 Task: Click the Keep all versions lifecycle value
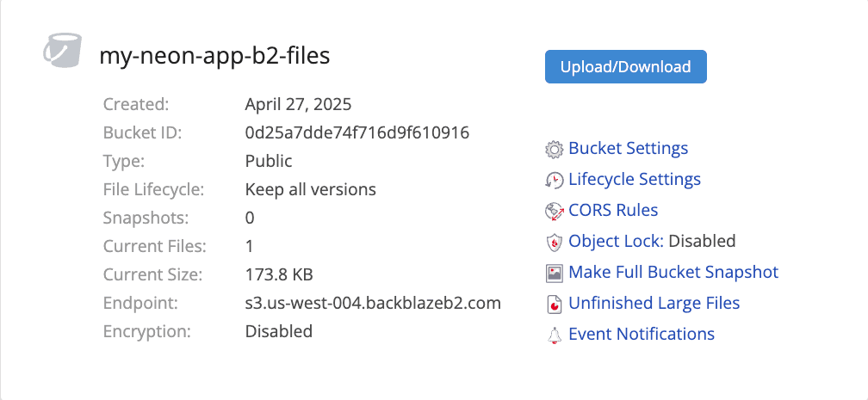pos(310,190)
